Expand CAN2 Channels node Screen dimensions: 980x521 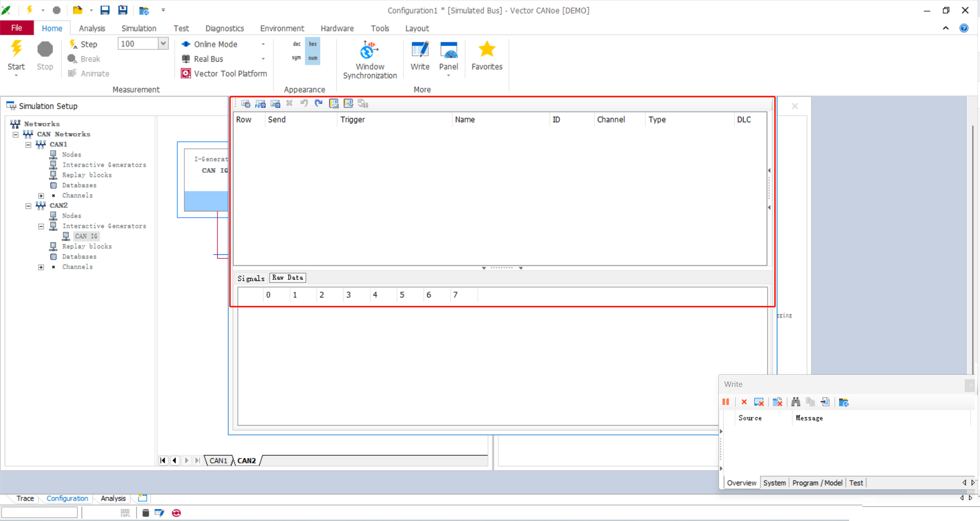tap(41, 267)
